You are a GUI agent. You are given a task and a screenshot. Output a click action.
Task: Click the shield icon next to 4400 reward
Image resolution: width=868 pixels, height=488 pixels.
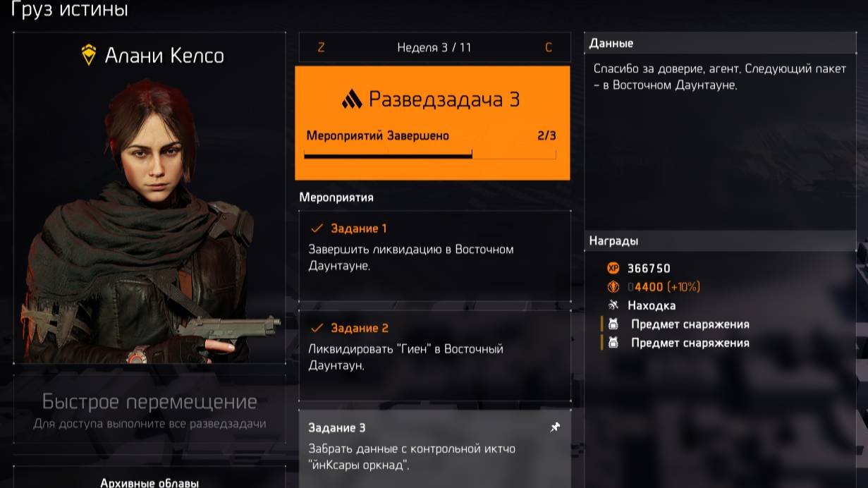tap(613, 287)
